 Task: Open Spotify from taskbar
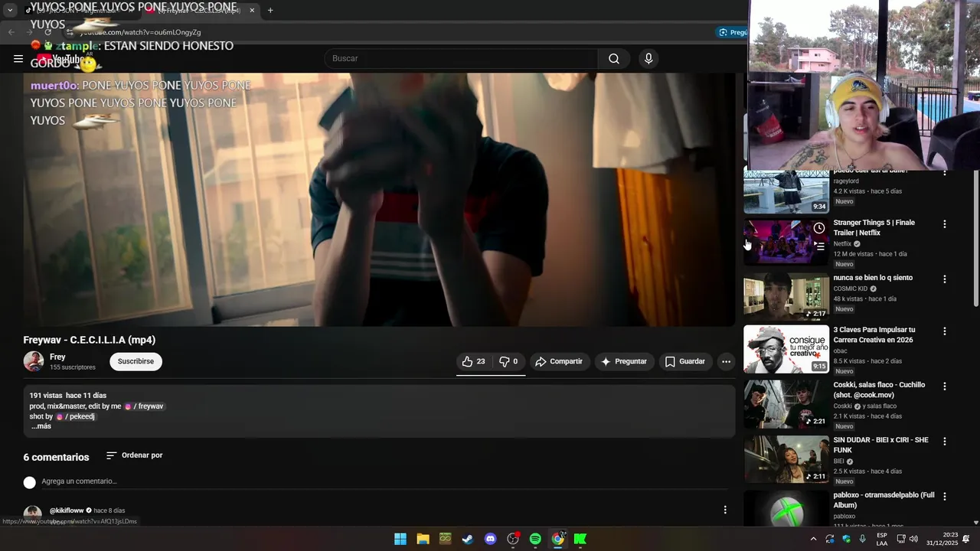(535, 539)
